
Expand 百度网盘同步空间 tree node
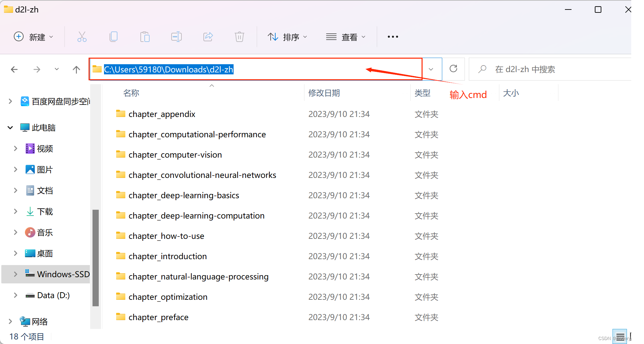click(10, 101)
